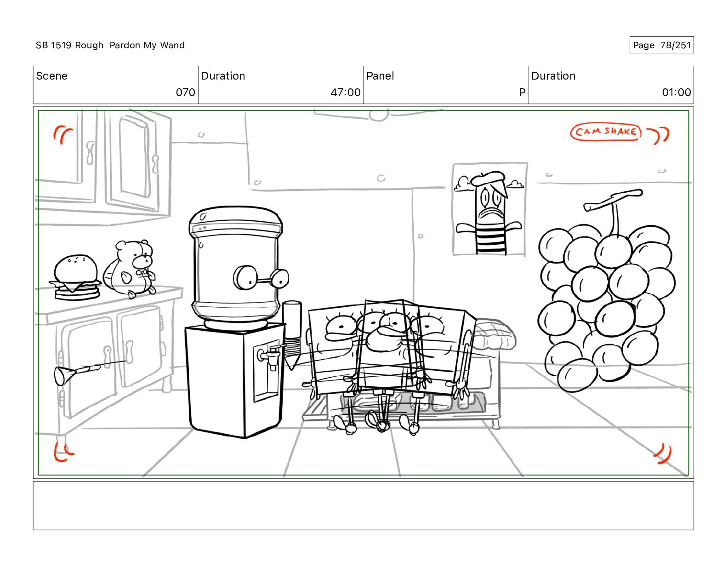The image size is (728, 563).
Task: Click the scene duration value 47:00
Action: (346, 92)
